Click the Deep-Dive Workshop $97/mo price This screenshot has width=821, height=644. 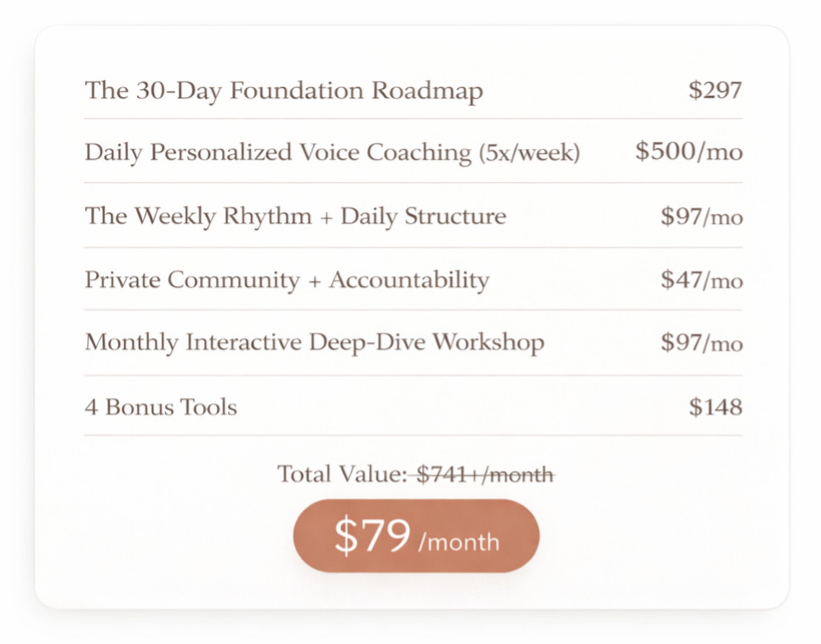point(701,343)
